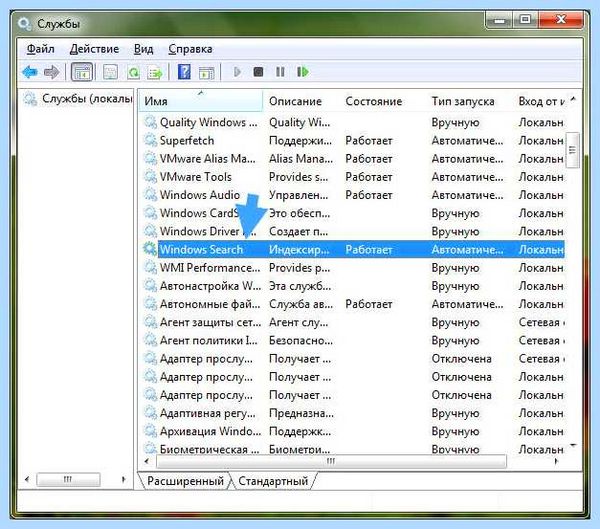
Task: Minimize the Службы window
Action: click(x=499, y=20)
